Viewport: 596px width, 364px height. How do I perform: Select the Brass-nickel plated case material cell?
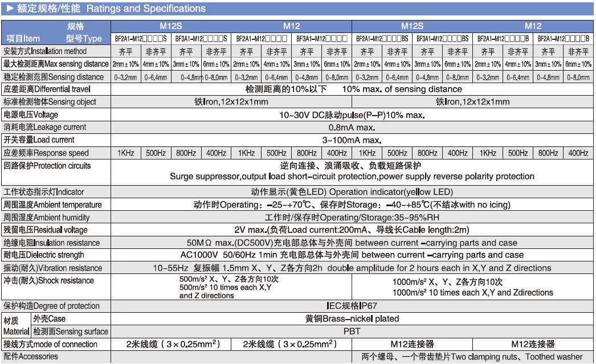[x=352, y=318]
